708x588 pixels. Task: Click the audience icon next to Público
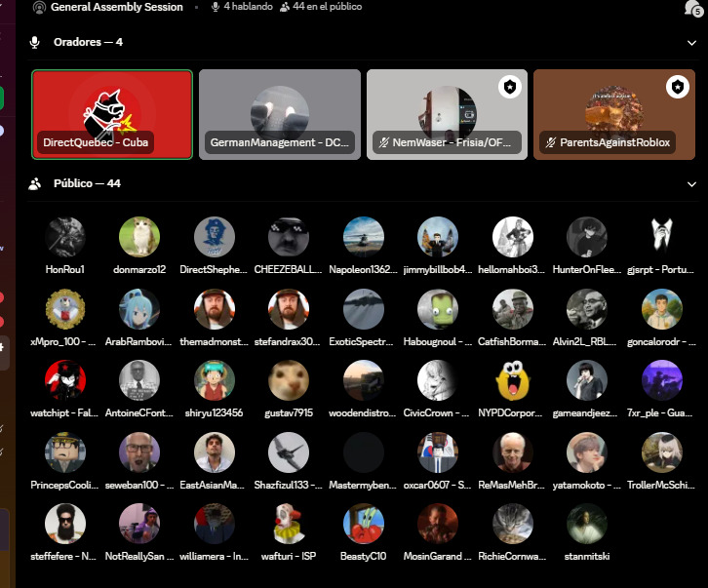[35, 183]
